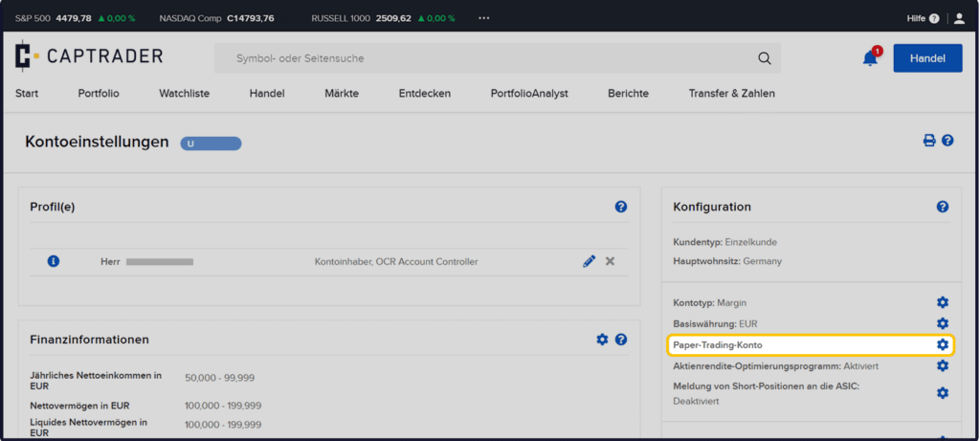Configure Basiswährung EUR gear
The height and width of the screenshot is (441, 980).
point(943,323)
